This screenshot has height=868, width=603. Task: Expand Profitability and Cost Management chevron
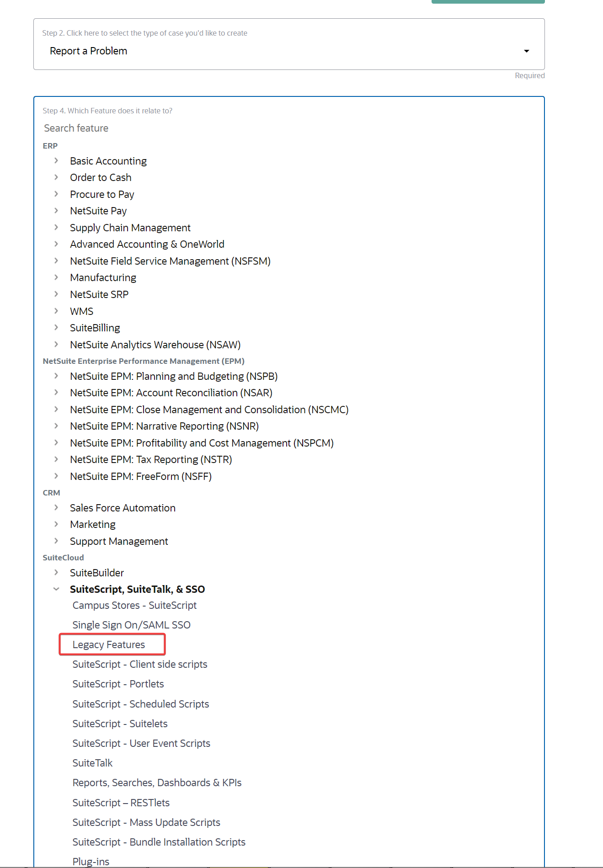point(56,442)
